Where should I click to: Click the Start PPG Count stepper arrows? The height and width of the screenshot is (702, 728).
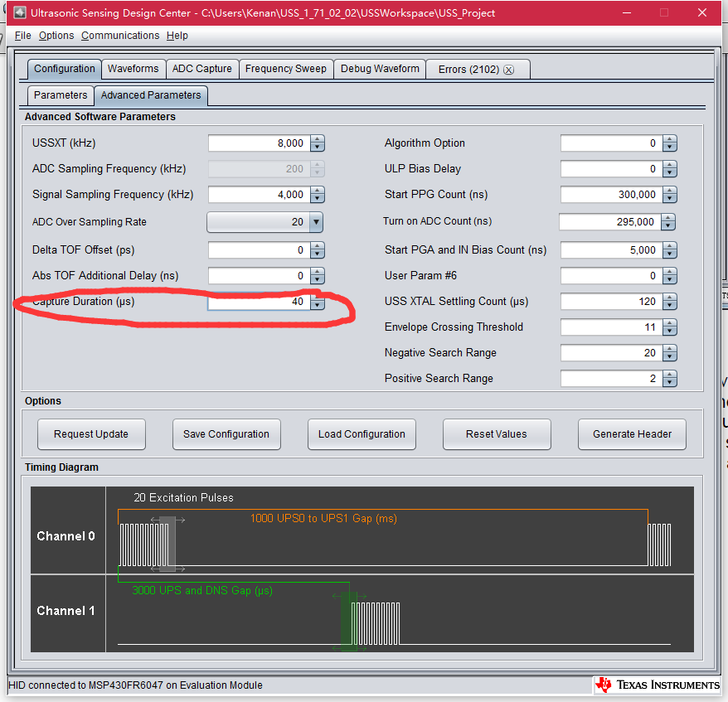tap(669, 195)
